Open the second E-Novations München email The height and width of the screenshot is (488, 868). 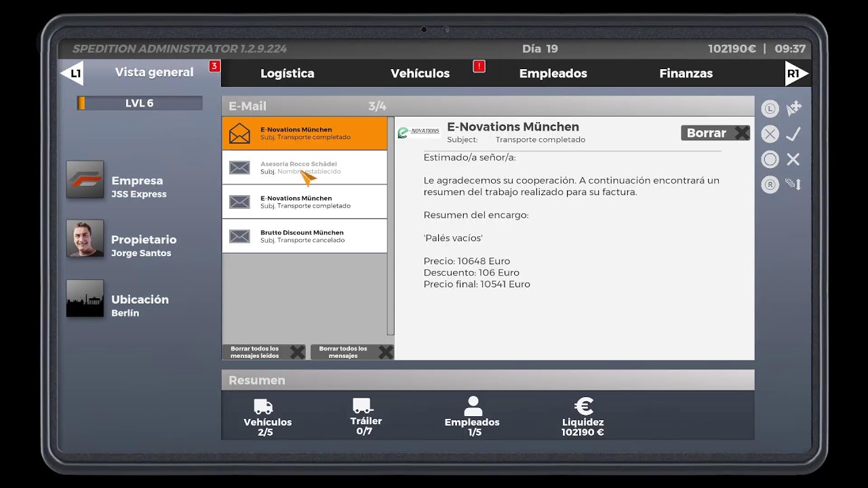(304, 202)
